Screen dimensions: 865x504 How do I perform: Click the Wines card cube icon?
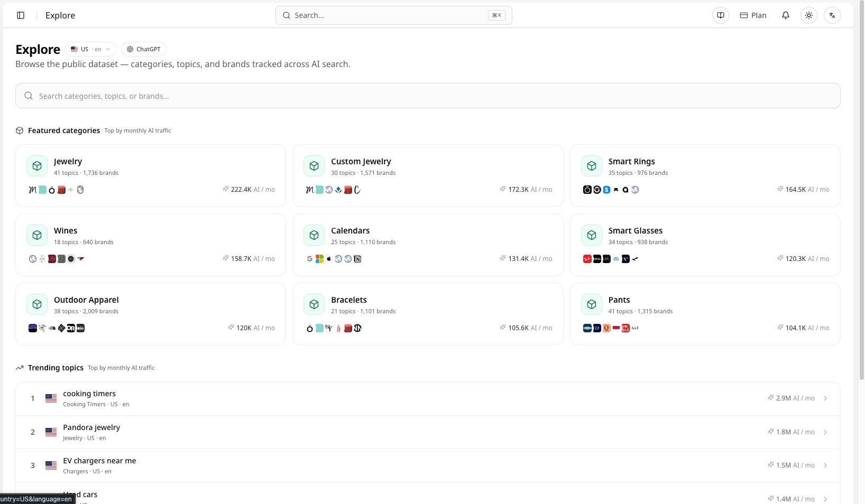(37, 235)
